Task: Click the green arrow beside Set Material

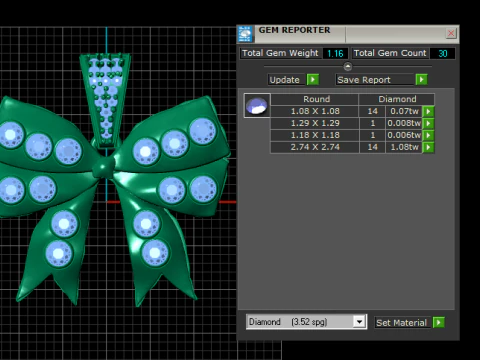Action: click(438, 322)
